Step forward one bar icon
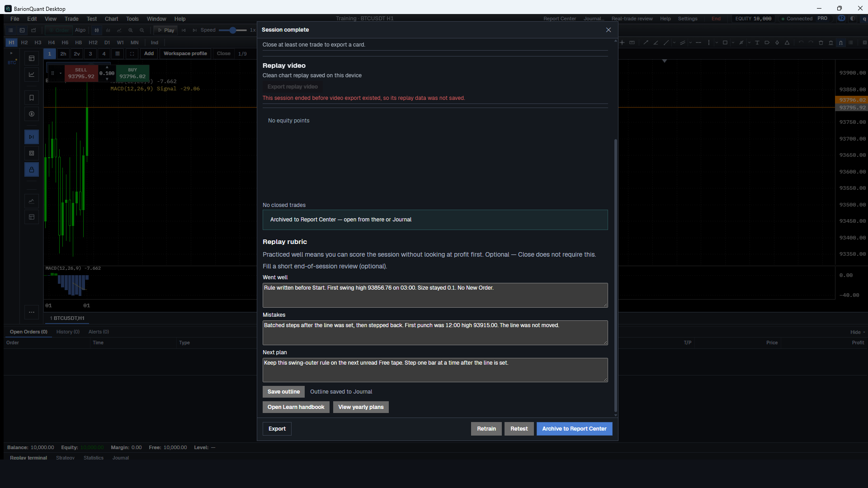 coord(195,30)
